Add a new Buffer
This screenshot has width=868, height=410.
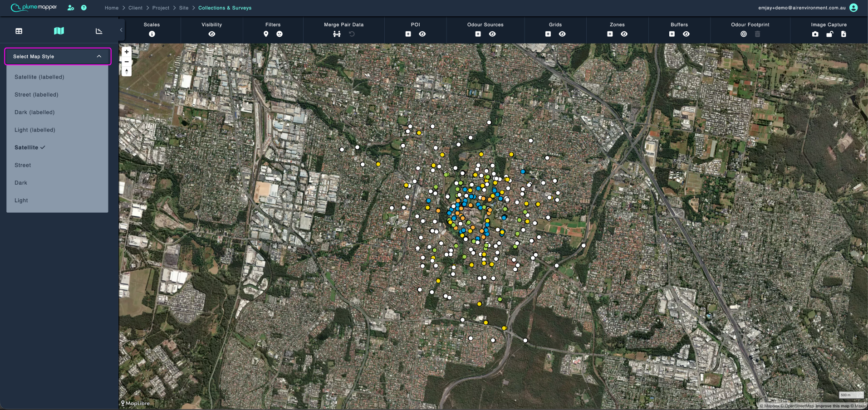pyautogui.click(x=672, y=34)
